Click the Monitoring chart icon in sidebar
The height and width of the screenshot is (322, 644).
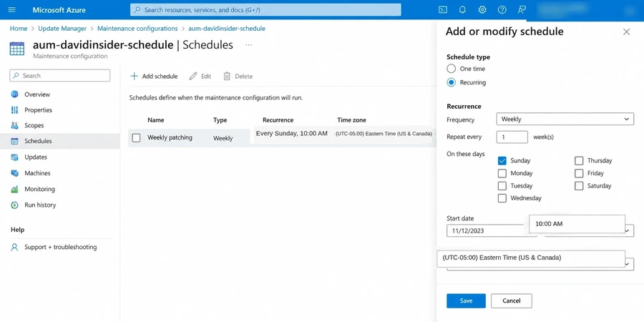tap(15, 189)
